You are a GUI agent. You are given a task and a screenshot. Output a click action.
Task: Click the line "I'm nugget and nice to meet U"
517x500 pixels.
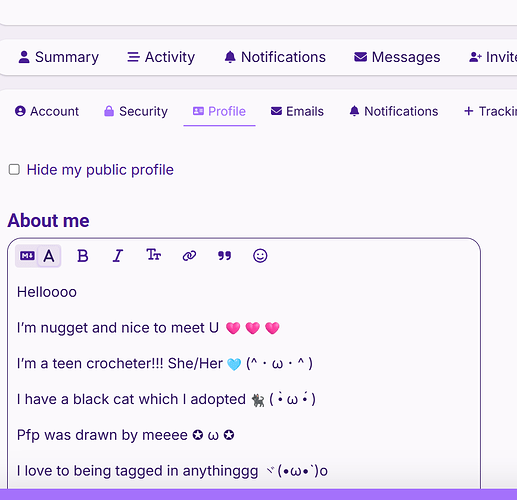click(x=118, y=328)
